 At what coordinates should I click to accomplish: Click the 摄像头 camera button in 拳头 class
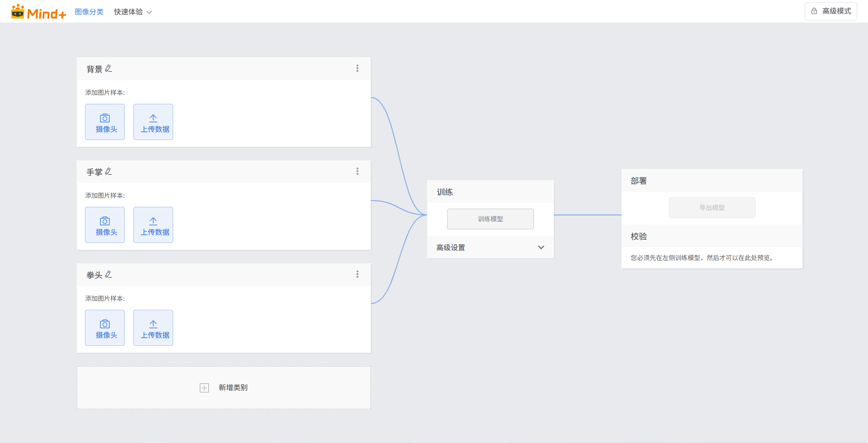pyautogui.click(x=105, y=328)
